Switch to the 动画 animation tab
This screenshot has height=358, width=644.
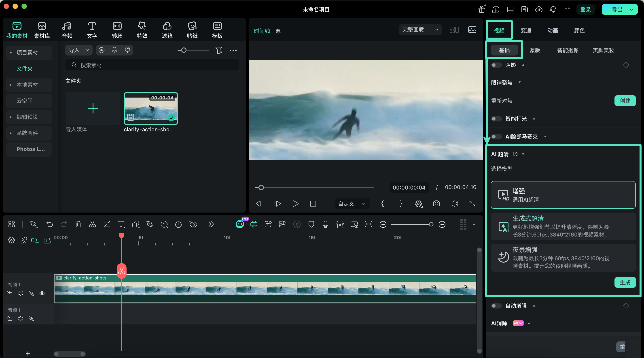[553, 30]
